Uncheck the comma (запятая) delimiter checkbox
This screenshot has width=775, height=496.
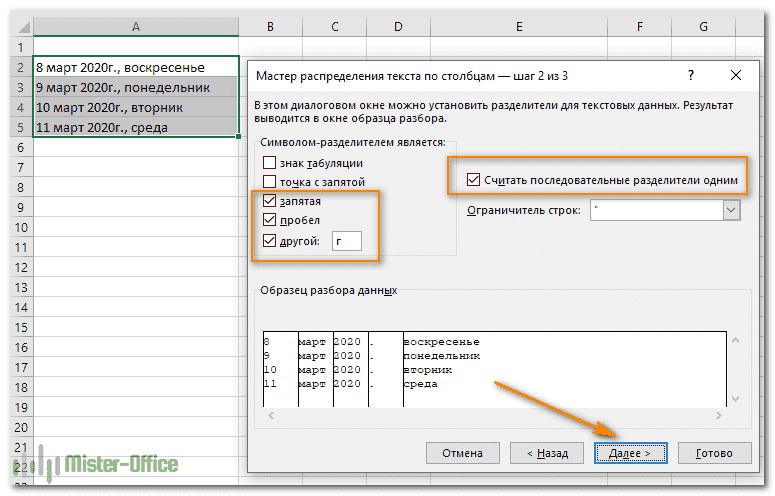pos(268,201)
